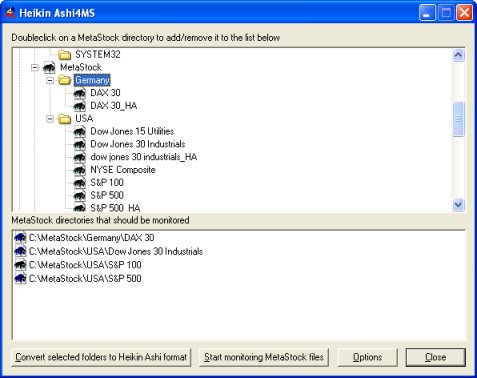
Task: Open the Options button
Action: coord(368,357)
